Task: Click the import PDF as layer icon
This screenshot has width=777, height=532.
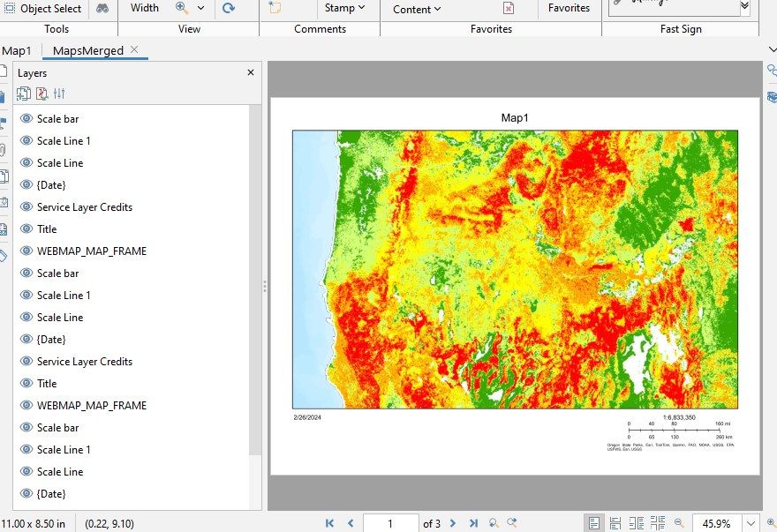Action: click(41, 94)
